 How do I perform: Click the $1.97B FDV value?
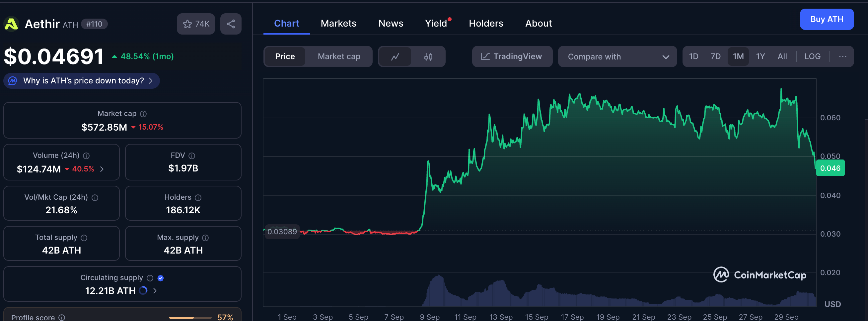click(x=183, y=168)
